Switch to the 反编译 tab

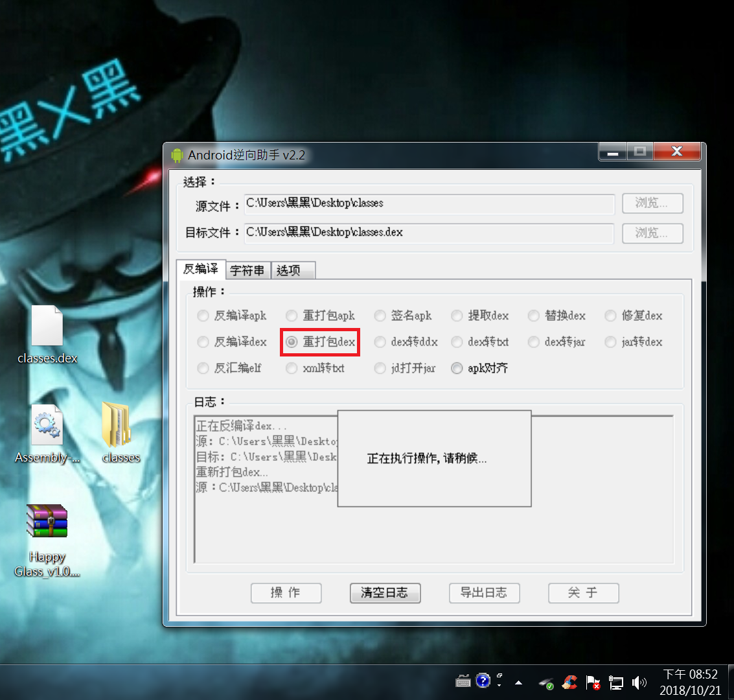(x=201, y=269)
